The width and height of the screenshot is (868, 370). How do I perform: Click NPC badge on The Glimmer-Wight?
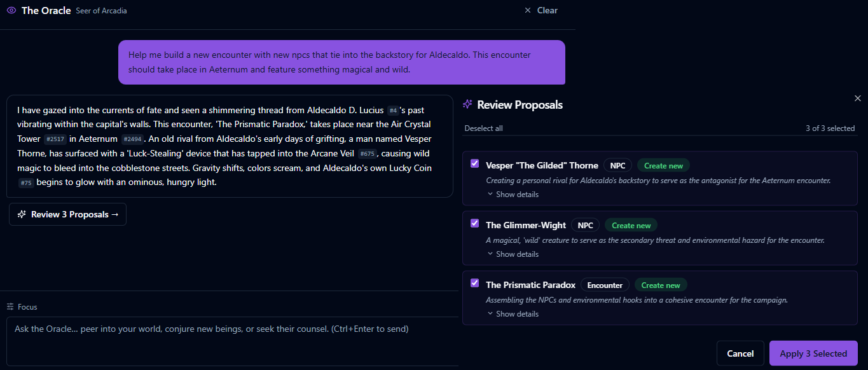point(585,225)
